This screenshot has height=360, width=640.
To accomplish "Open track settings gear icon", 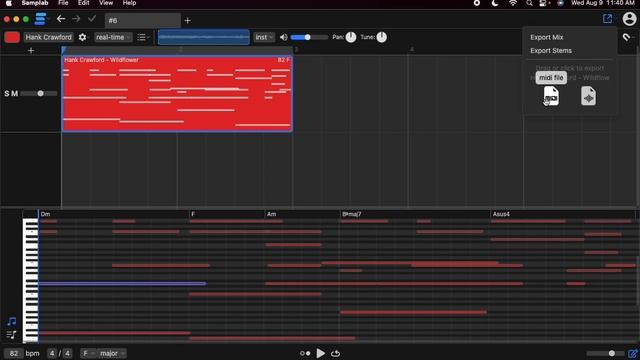I will [82, 37].
